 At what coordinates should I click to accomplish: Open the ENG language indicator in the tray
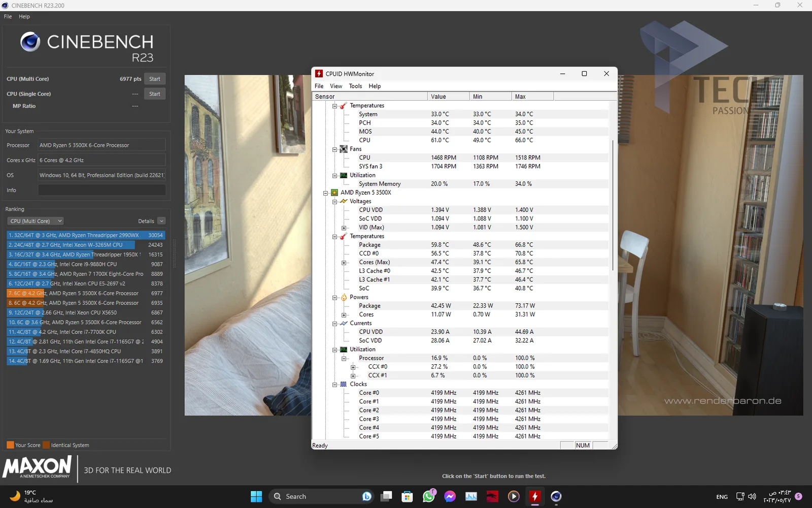(722, 497)
